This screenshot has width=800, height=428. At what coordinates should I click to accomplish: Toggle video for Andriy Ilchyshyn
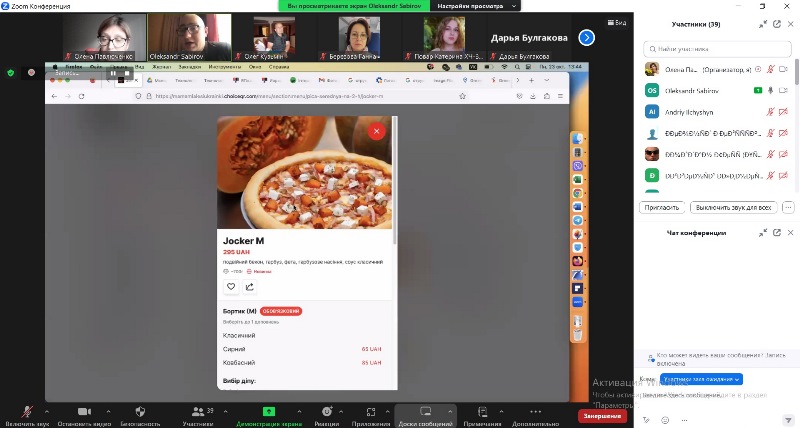[783, 112]
